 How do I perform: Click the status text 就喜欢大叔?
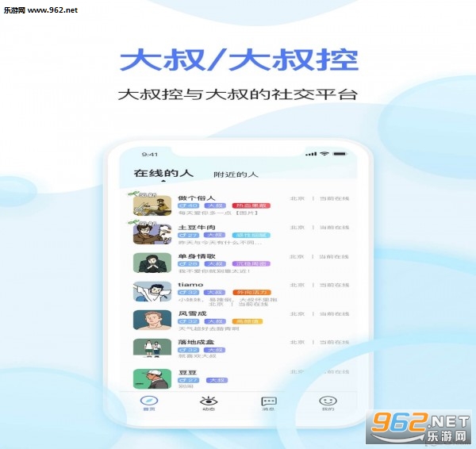click(197, 356)
